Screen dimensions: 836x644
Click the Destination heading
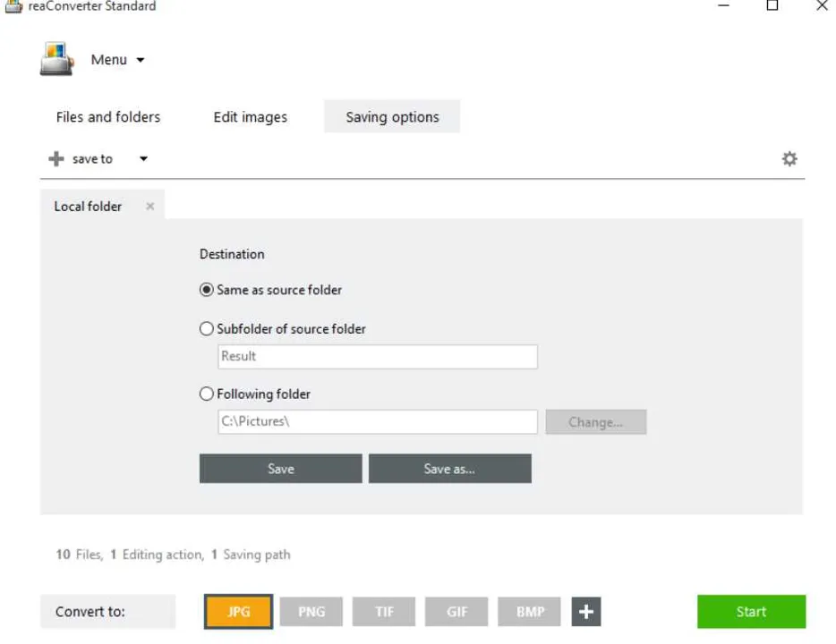[x=232, y=254]
